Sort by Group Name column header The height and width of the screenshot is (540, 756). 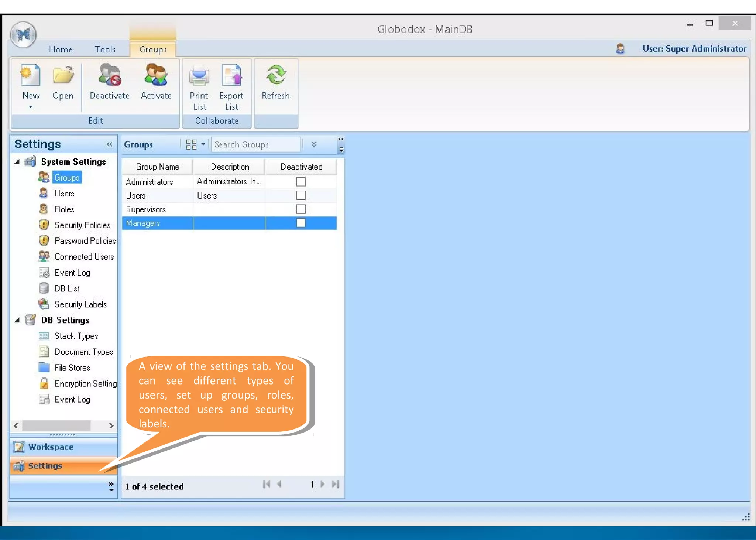pos(157,167)
